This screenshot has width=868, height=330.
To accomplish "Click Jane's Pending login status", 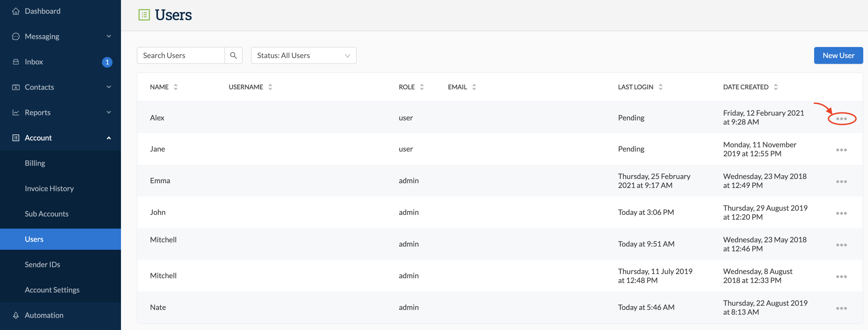I will click(x=631, y=149).
